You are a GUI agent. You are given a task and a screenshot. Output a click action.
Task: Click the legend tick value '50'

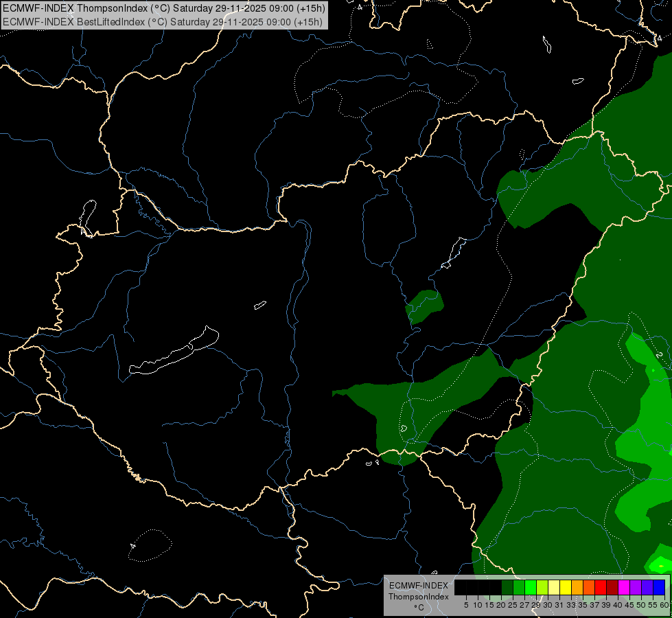click(x=641, y=605)
